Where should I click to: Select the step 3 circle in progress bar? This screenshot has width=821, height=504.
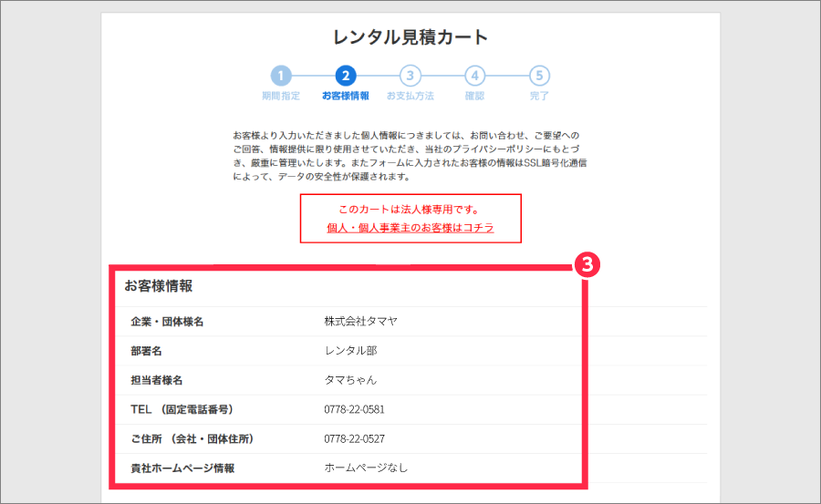tap(410, 76)
